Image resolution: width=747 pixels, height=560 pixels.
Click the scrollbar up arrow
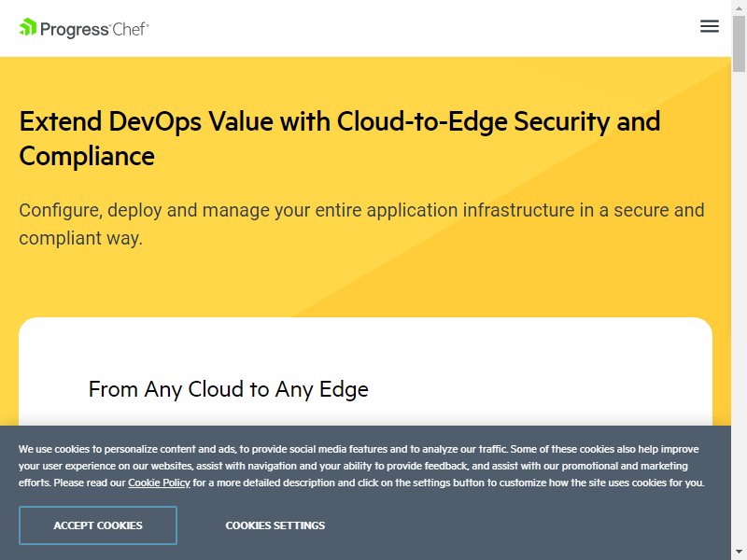click(x=739, y=7)
